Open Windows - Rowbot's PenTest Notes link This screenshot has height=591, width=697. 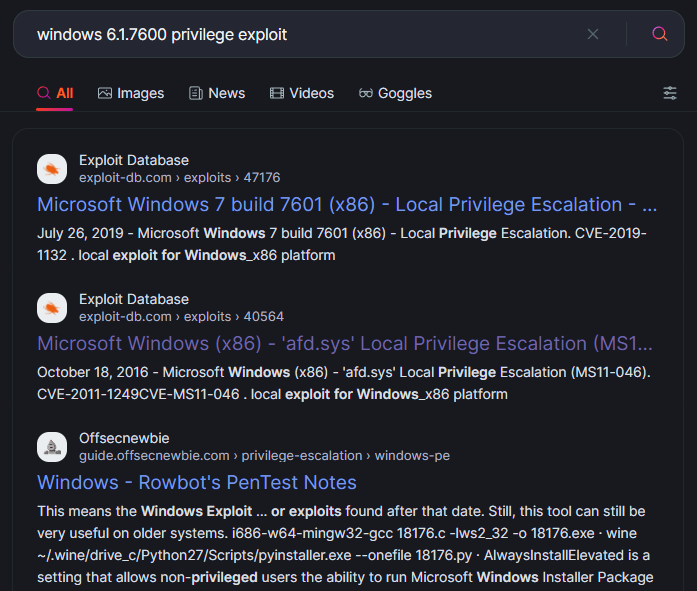point(197,483)
